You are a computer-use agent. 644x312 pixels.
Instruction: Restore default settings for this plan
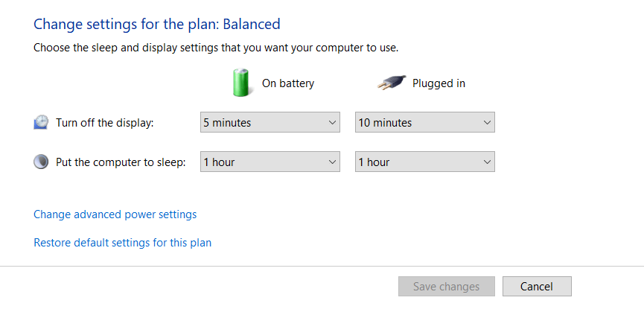[x=123, y=243]
